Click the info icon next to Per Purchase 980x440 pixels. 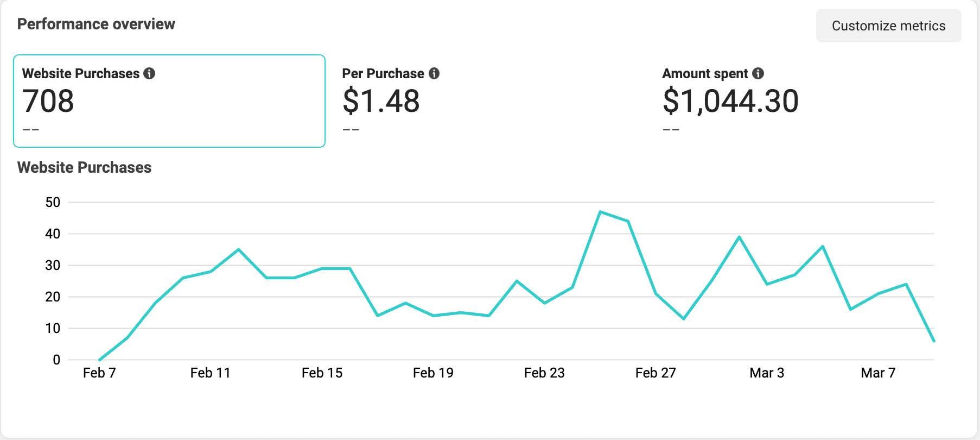tap(434, 73)
